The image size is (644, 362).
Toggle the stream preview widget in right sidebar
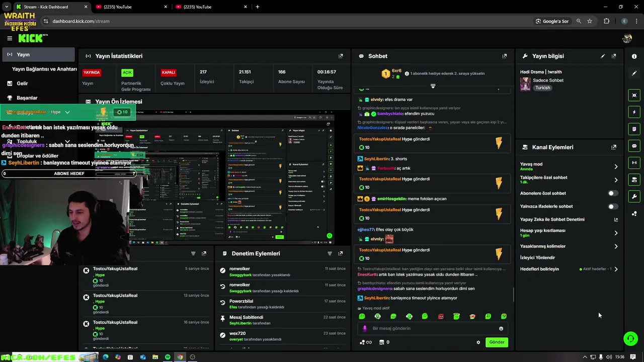634,95
